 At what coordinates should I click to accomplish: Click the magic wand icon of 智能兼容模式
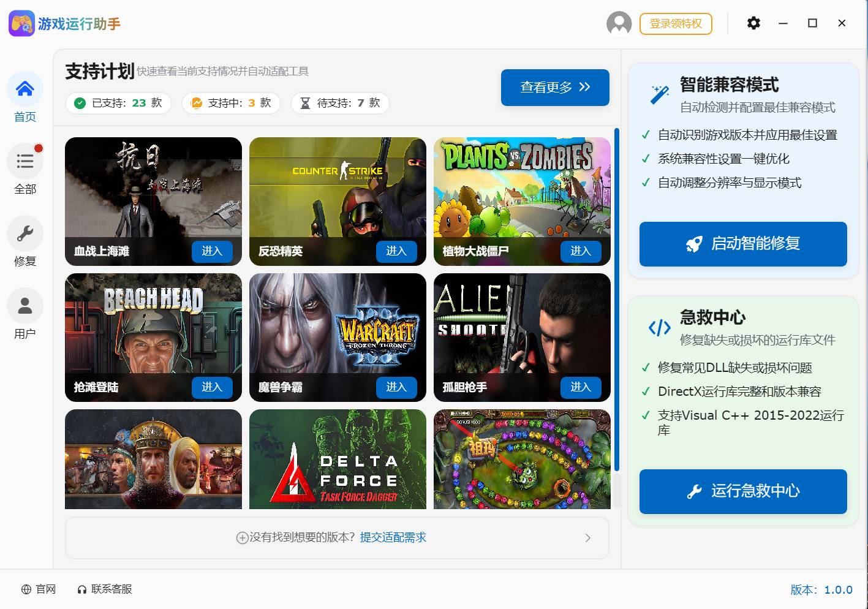click(x=660, y=94)
